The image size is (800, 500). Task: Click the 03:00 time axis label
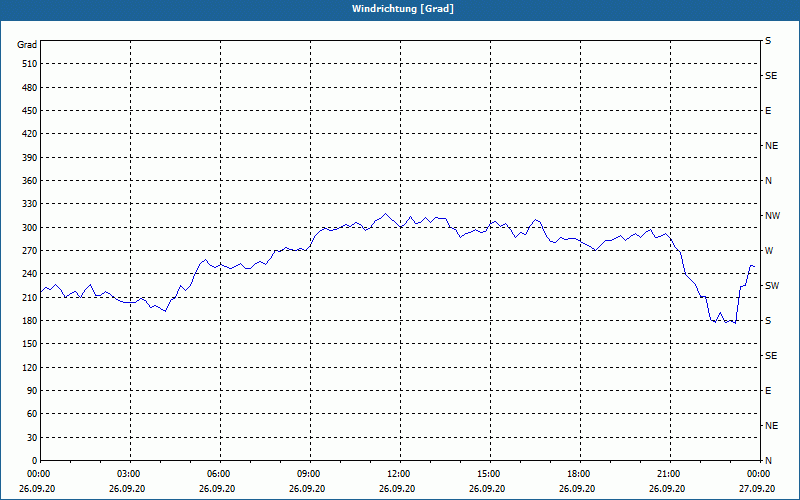click(x=130, y=474)
